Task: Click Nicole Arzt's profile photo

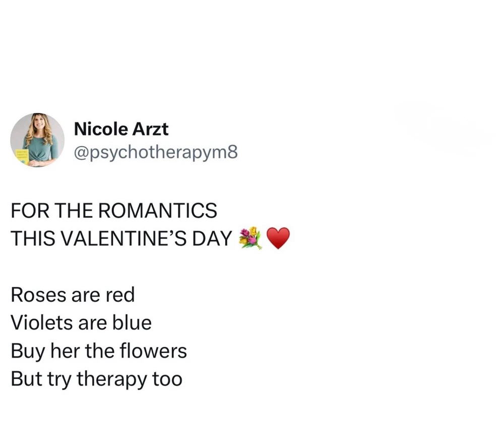Action: (37, 140)
